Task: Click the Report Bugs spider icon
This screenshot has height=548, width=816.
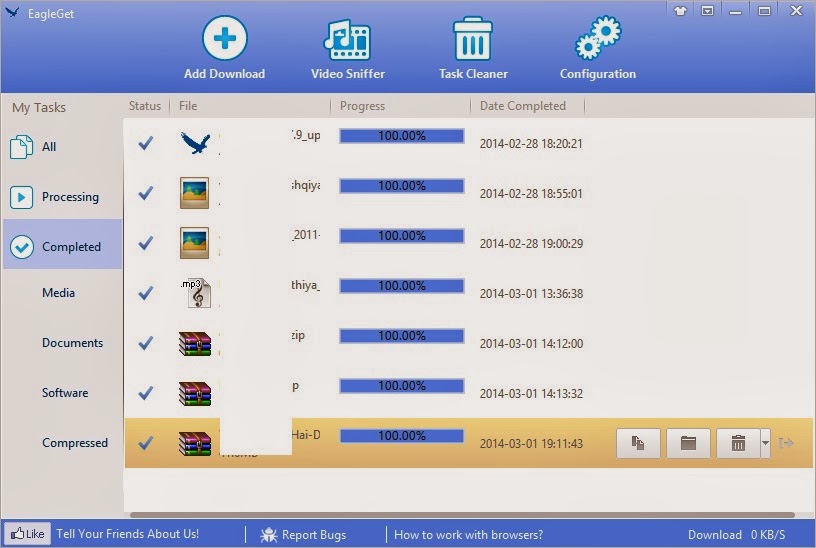Action: point(269,534)
